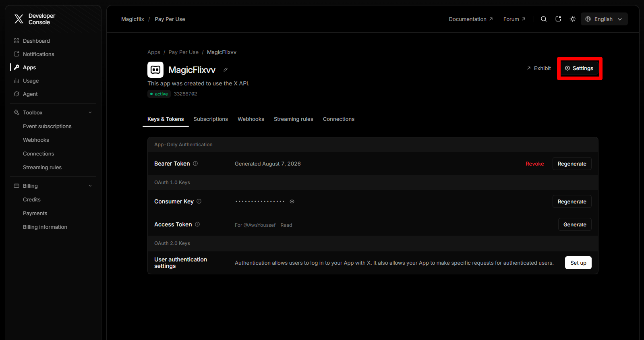Click the 'For @AwsYoussef' text
The height and width of the screenshot is (340, 644).
click(x=255, y=225)
